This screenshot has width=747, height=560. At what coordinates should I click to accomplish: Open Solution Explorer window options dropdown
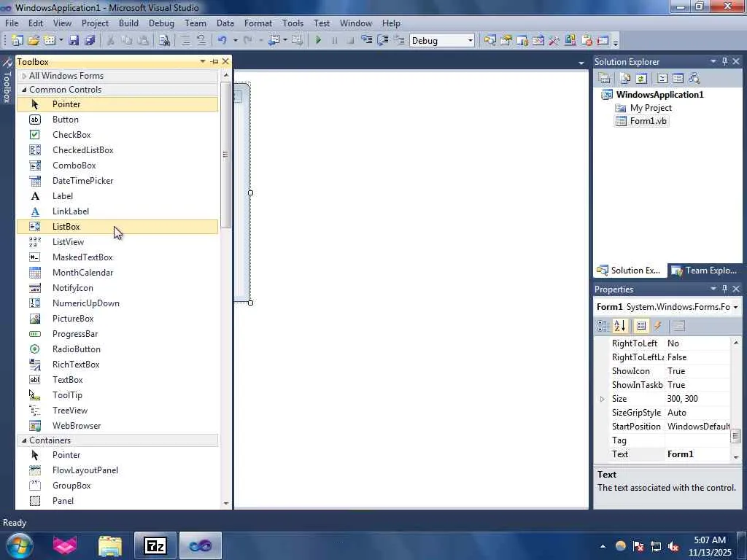point(713,61)
